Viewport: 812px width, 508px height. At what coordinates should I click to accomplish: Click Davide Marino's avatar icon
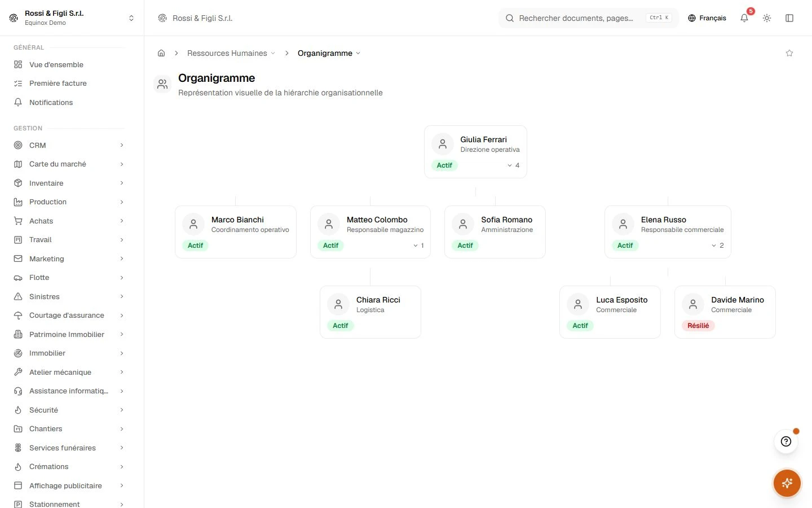coord(693,304)
